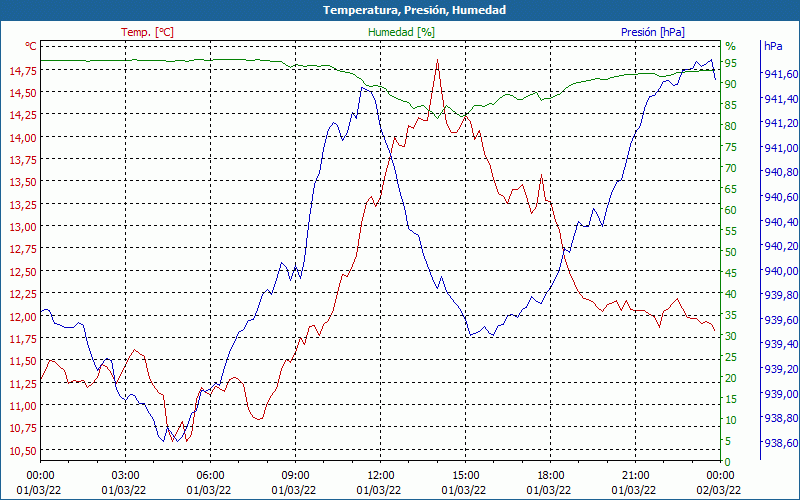Click humidity axis value '55'
Image resolution: width=800 pixels, height=500 pixels.
pyautogui.click(x=731, y=231)
